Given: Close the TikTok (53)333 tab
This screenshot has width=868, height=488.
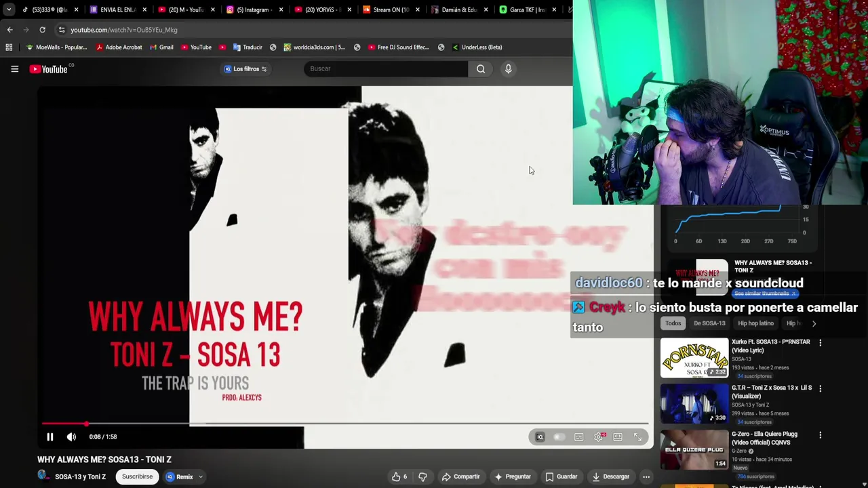Looking at the screenshot, I should pos(76,9).
